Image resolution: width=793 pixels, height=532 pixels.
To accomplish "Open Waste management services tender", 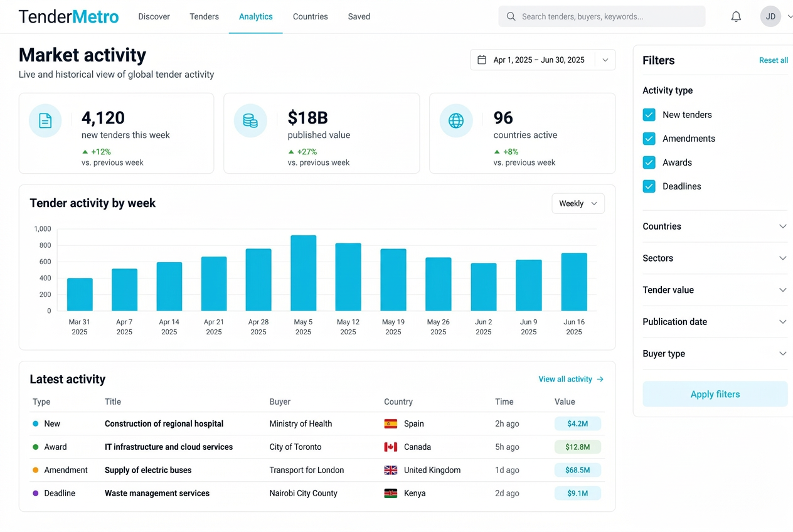I will tap(157, 493).
